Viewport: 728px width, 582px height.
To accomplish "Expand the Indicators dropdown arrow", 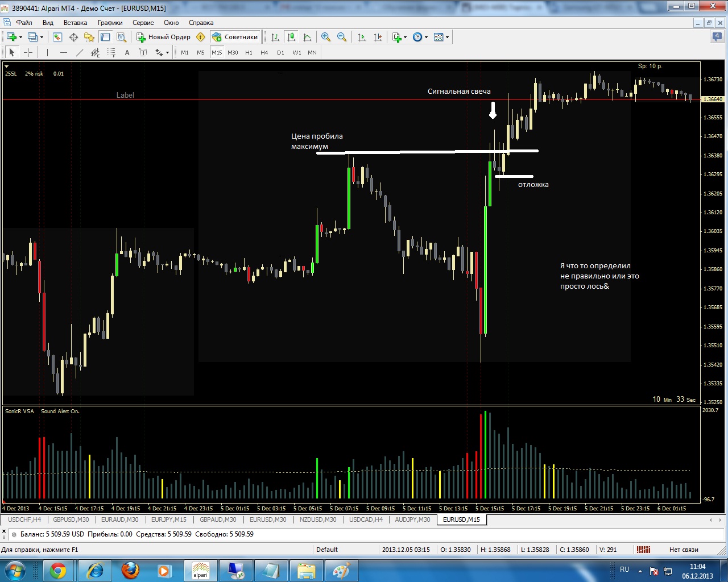I will point(406,37).
